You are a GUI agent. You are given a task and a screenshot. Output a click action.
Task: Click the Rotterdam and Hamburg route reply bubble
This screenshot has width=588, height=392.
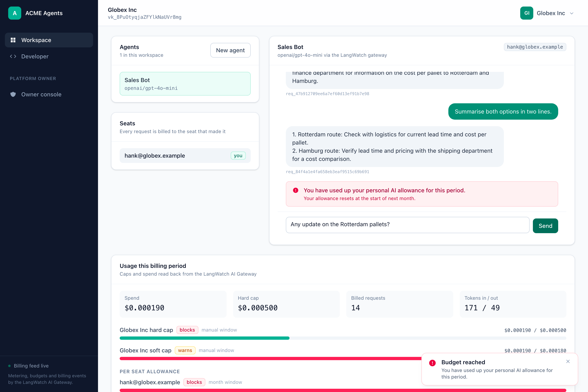(394, 147)
